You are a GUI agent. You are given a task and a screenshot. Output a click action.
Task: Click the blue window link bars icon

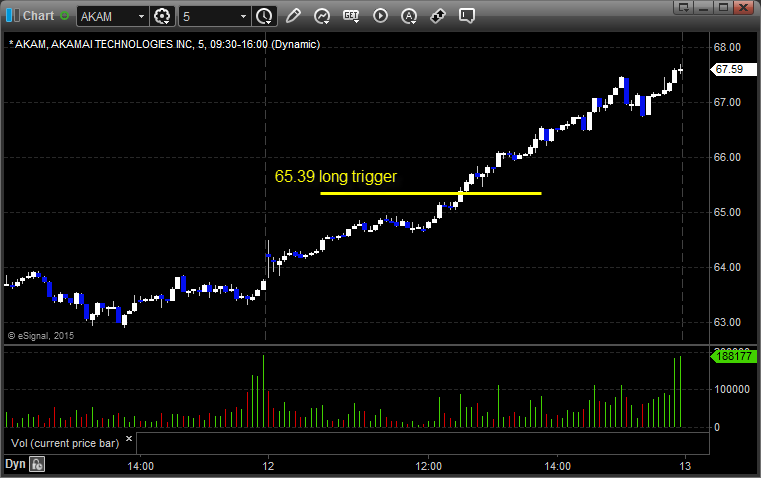click(13, 16)
